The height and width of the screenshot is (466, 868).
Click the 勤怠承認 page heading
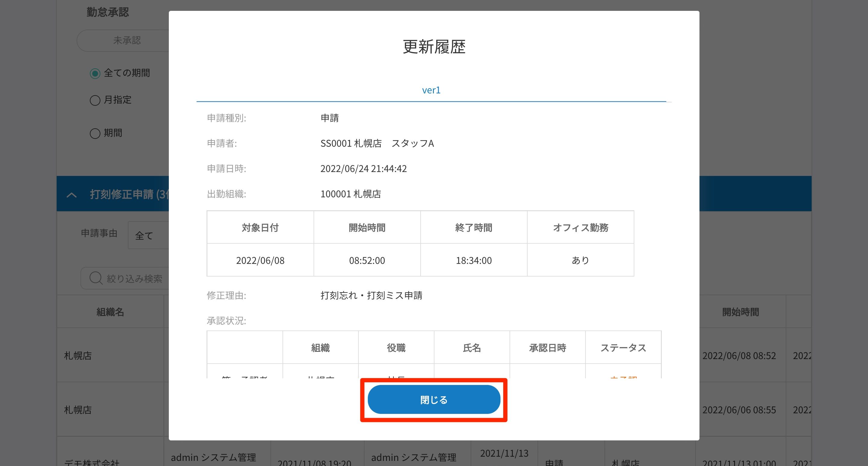[108, 12]
